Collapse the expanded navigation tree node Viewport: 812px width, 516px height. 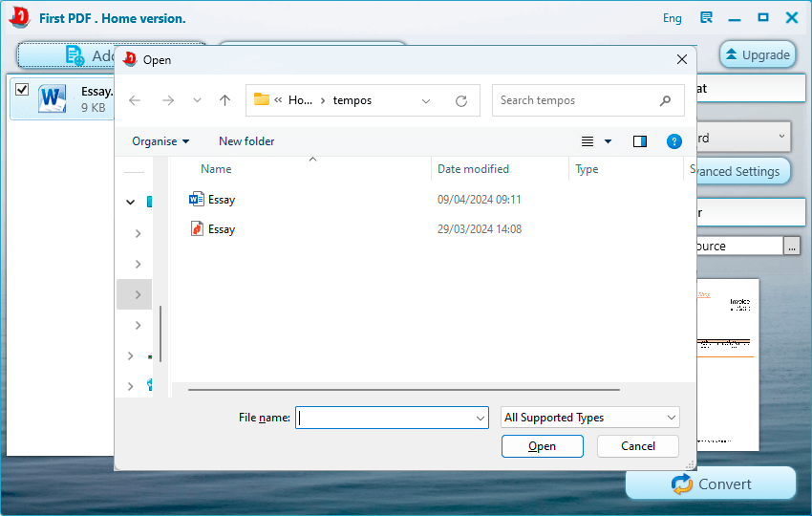(131, 202)
